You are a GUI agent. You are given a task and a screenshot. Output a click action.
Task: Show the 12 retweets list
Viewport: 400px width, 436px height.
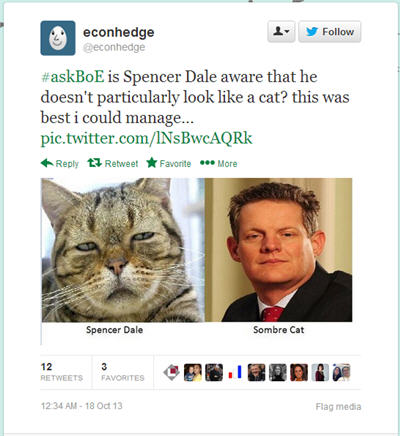(x=62, y=372)
